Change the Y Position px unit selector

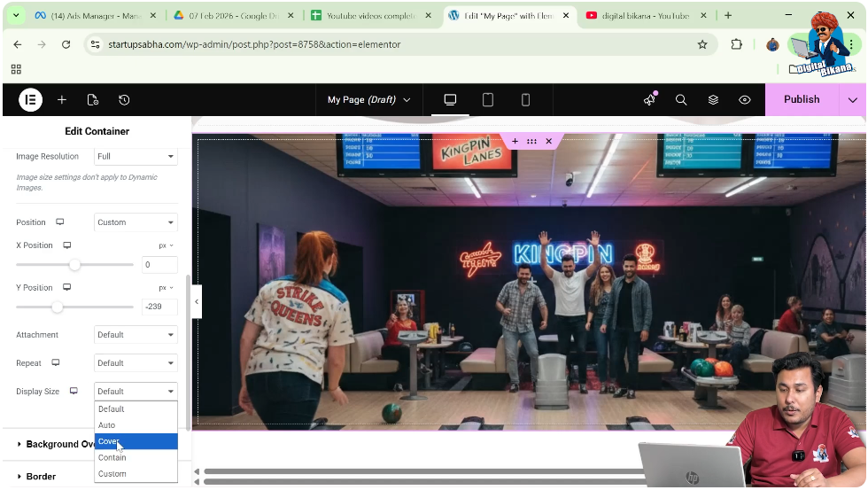(x=167, y=288)
